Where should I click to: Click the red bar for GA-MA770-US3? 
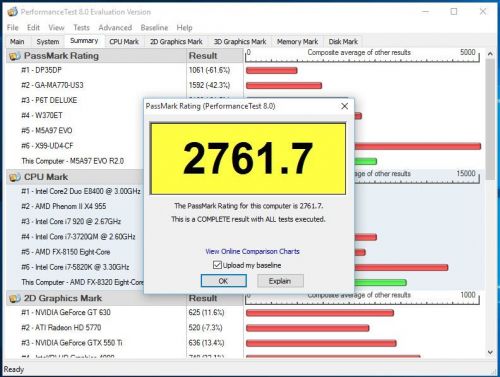click(x=284, y=86)
